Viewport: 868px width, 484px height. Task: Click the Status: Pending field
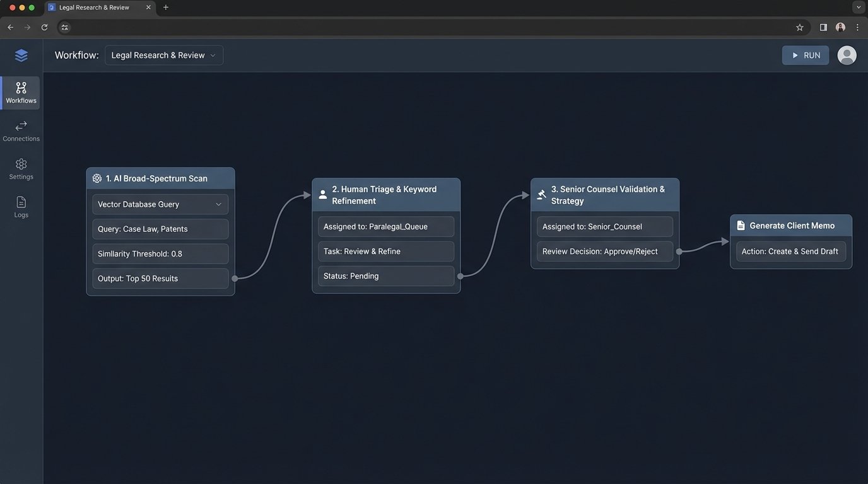point(385,276)
